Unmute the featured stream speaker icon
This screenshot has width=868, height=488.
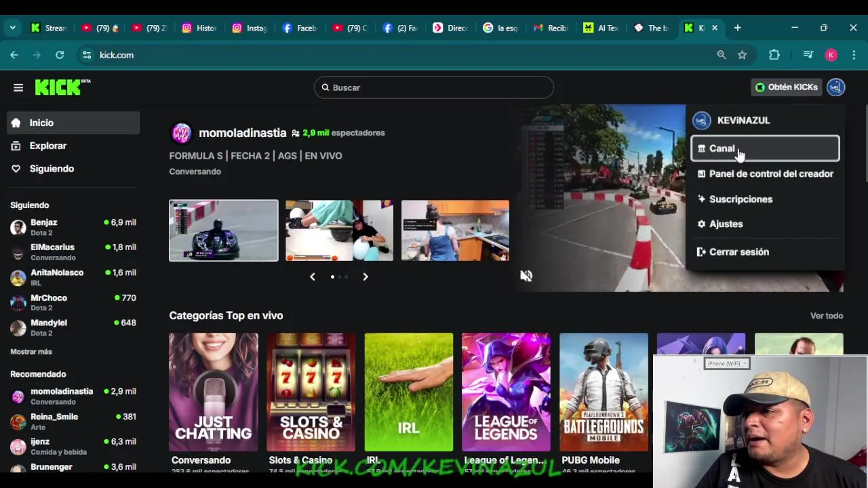526,276
